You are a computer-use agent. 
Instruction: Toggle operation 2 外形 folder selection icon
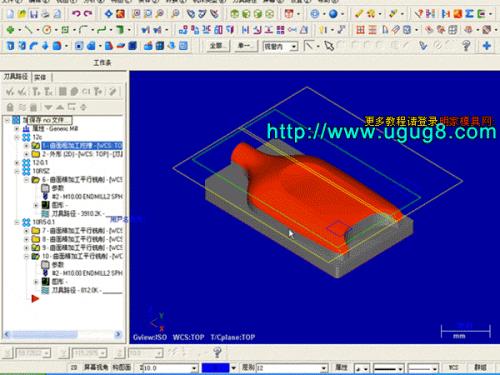pyautogui.click(x=36, y=154)
